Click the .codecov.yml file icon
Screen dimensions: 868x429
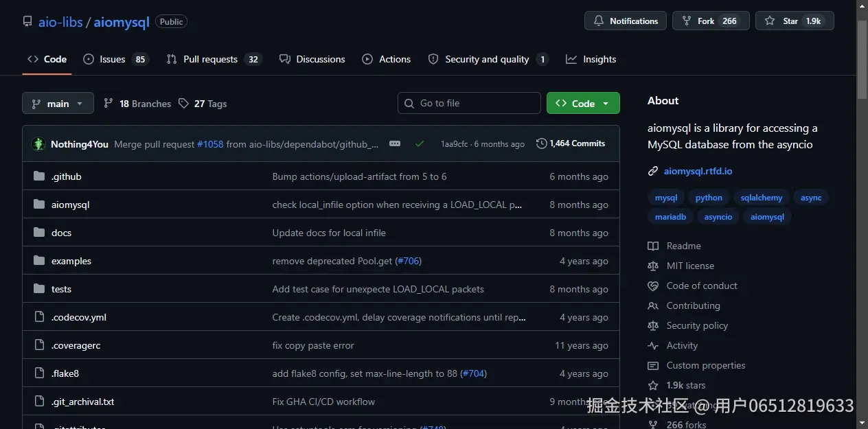[x=39, y=317]
